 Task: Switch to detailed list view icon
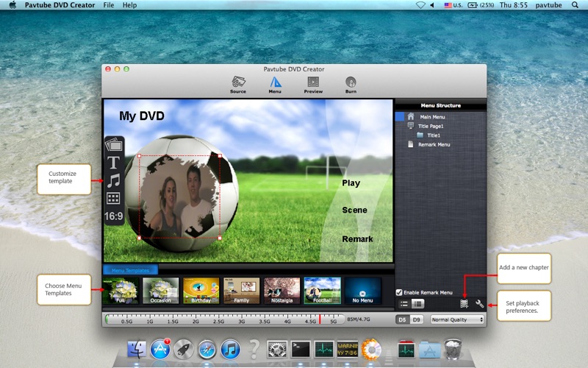pyautogui.click(x=417, y=304)
